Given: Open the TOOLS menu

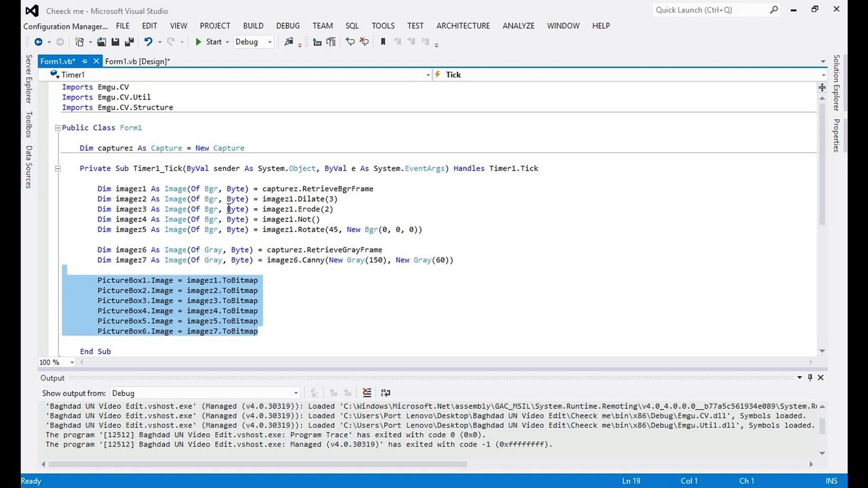Looking at the screenshot, I should [x=383, y=26].
